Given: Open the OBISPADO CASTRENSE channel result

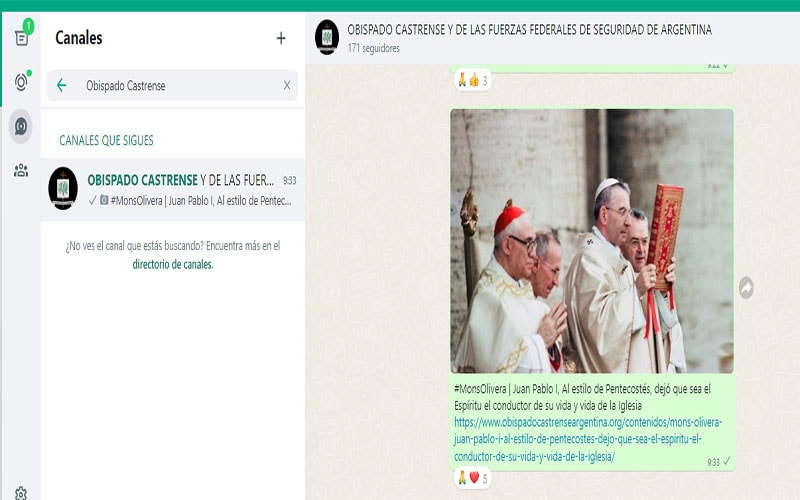Looking at the screenshot, I should click(172, 189).
